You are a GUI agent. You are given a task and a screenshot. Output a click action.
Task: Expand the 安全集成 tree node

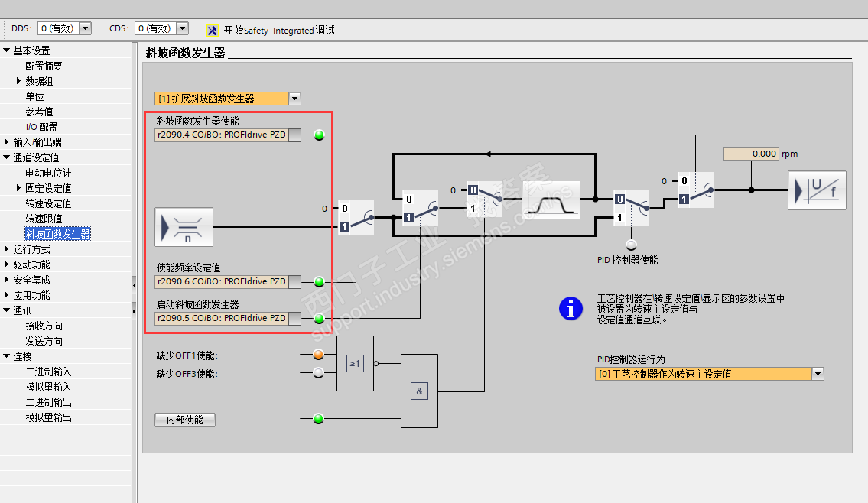[x=7, y=280]
